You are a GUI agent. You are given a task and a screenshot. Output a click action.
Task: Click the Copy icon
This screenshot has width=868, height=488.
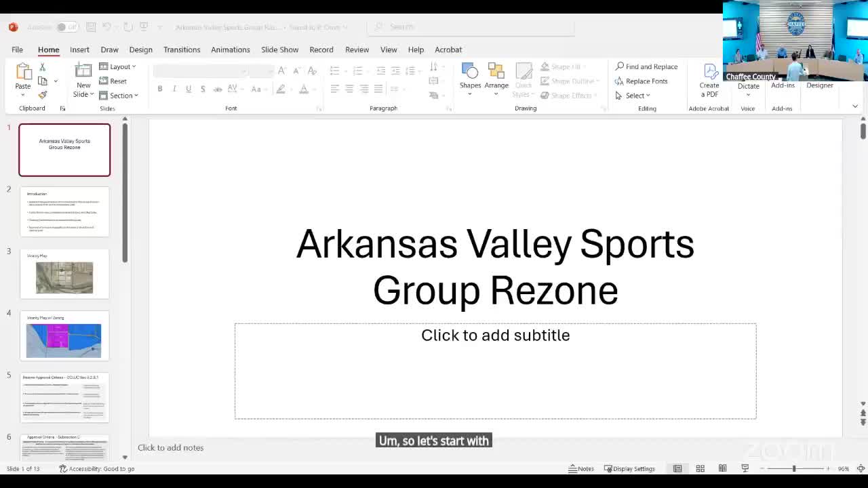point(43,81)
